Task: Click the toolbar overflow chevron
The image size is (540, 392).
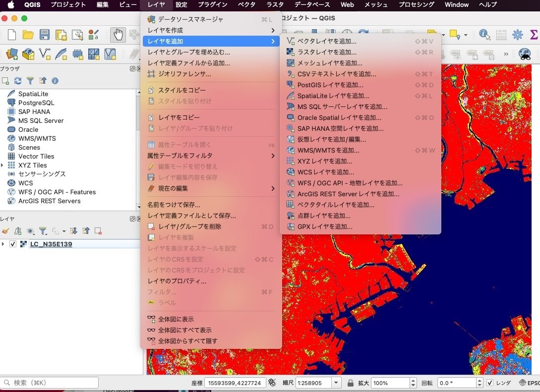Action: click(x=506, y=54)
